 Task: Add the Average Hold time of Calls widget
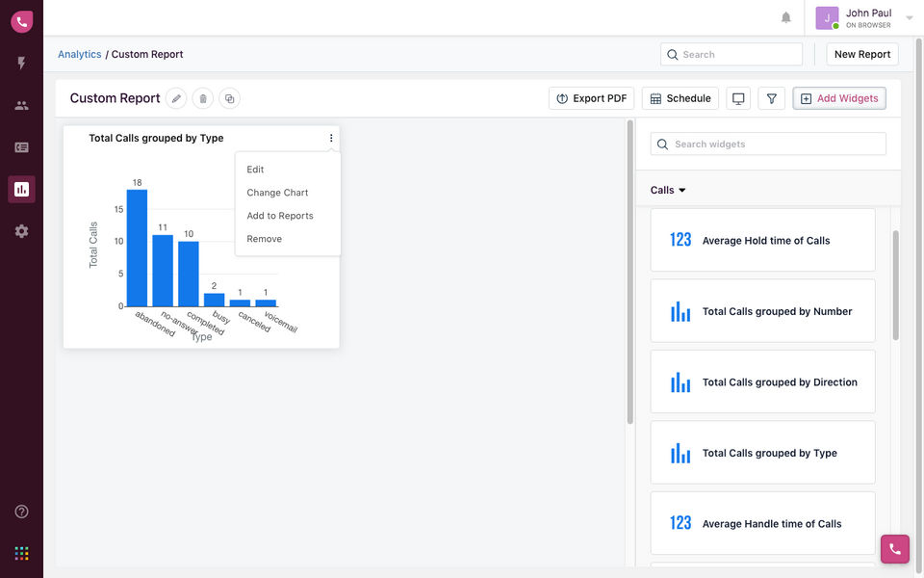(762, 241)
